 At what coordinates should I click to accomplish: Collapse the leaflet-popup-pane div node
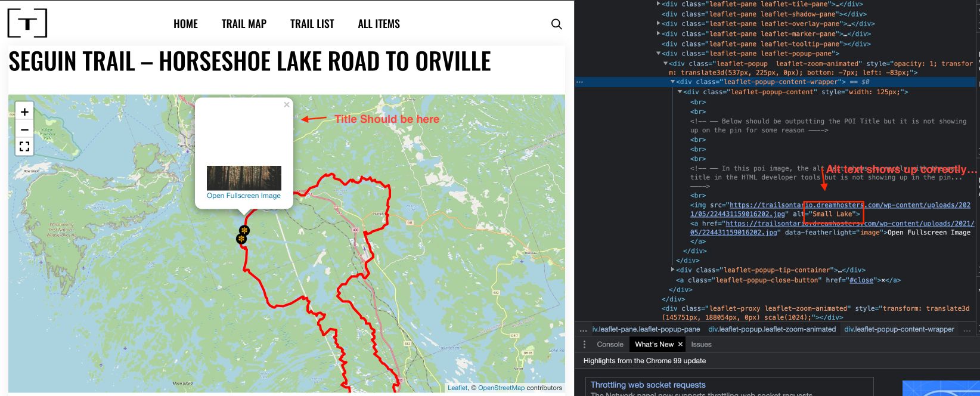tap(658, 54)
